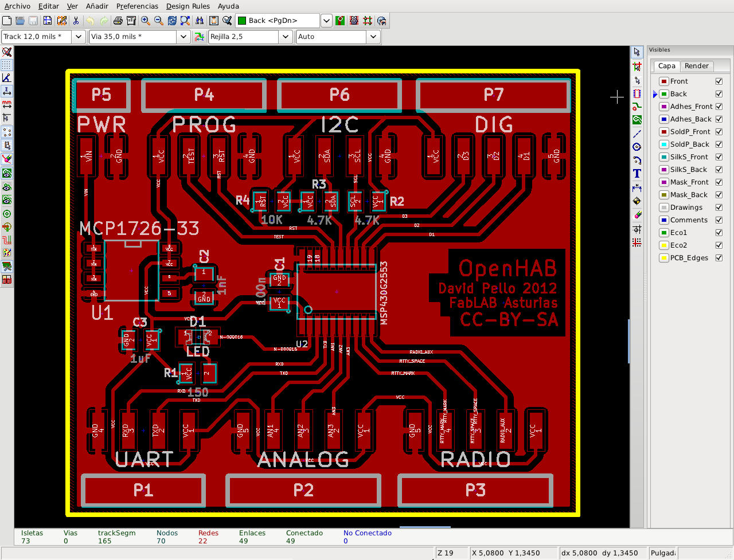Toggle visibility of the Eco1 layer
Image resolution: width=734 pixels, height=560 pixels.
pyautogui.click(x=719, y=233)
